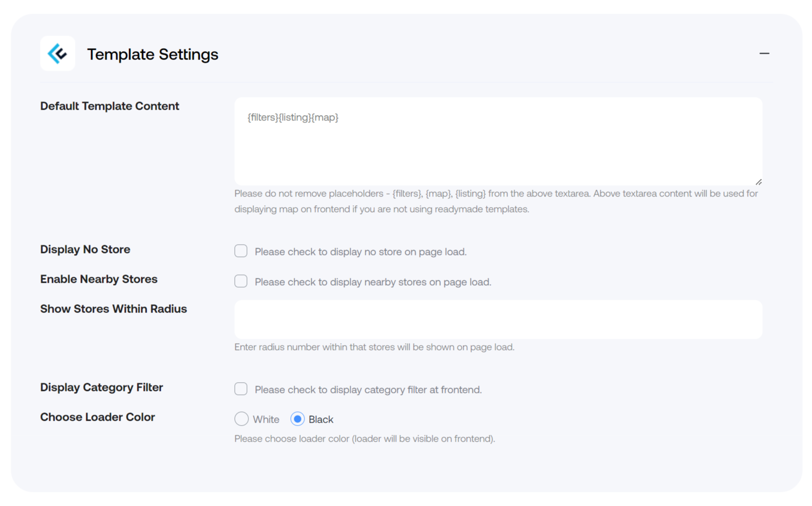Click the "display nearby stores on page load" text
812x506 pixels.
click(x=373, y=282)
